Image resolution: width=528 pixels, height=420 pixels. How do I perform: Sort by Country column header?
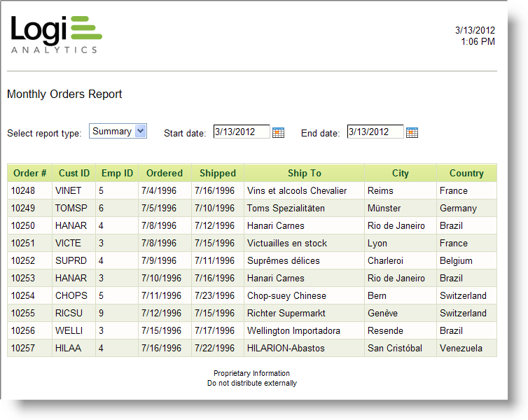click(466, 173)
